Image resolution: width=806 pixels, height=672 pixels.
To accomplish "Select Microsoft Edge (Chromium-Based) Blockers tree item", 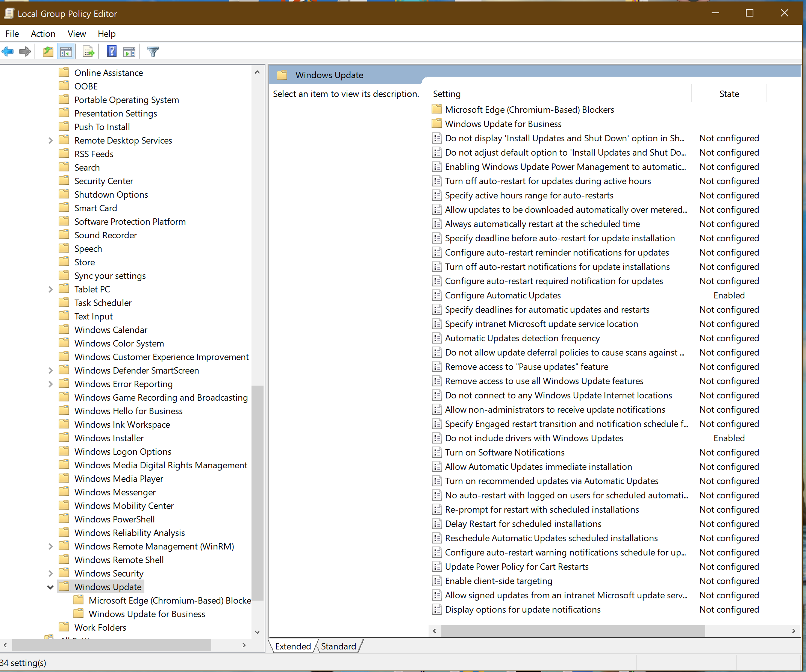I will (x=170, y=601).
